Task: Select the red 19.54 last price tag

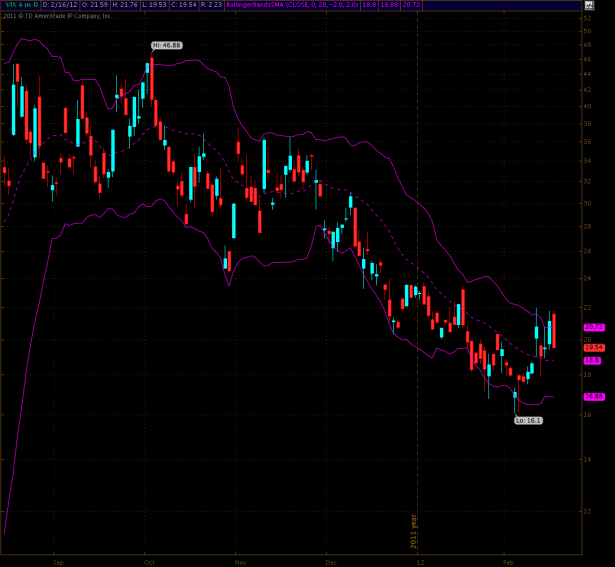Action: (592, 347)
